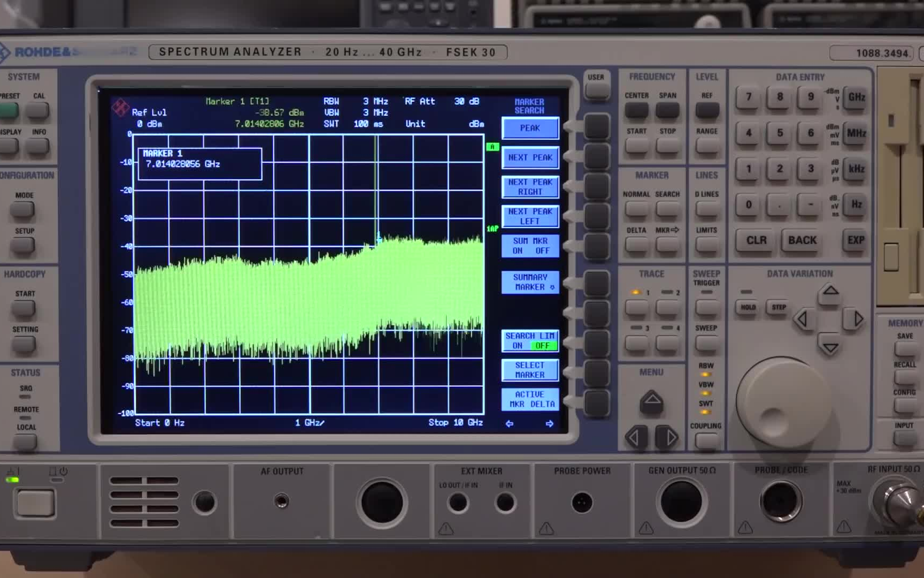Select the PEAK softkey on screen
This screenshot has height=578, width=924.
click(x=530, y=128)
